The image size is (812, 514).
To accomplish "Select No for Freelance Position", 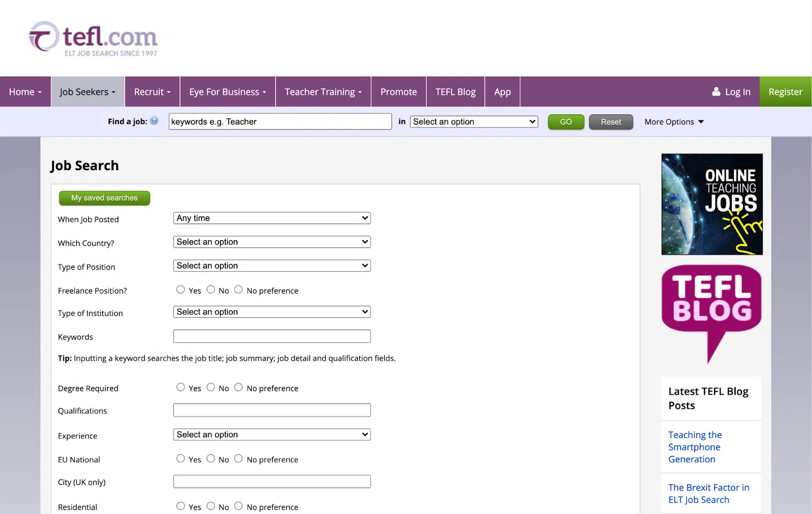I will click(x=211, y=290).
